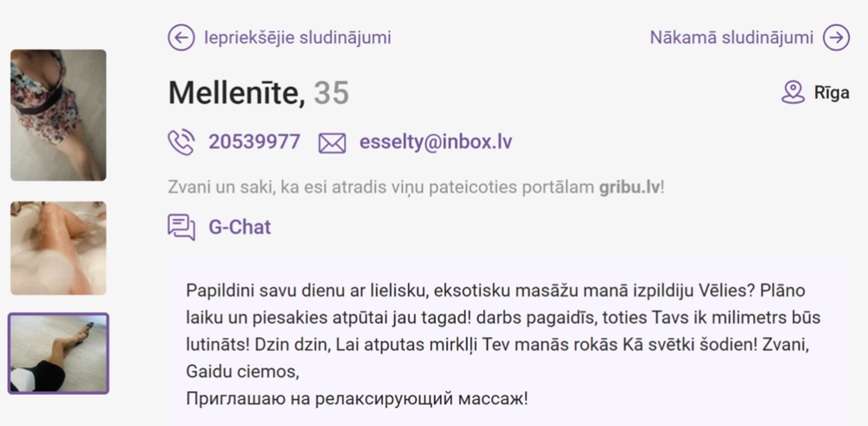Click the Latvian advertisement description paragraph
The height and width of the screenshot is (426, 868).
coord(503,331)
